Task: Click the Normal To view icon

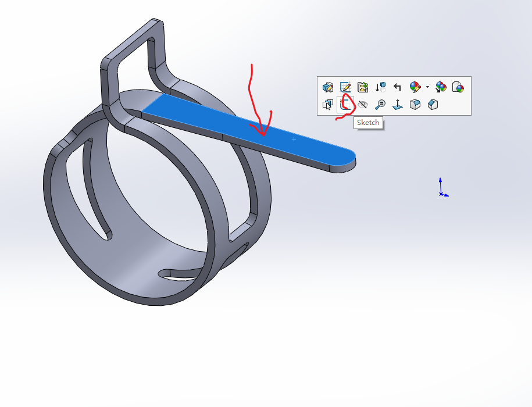Action: (398, 105)
